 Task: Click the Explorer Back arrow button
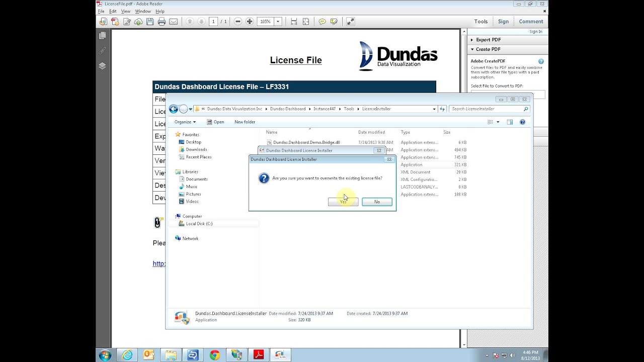coord(173,109)
